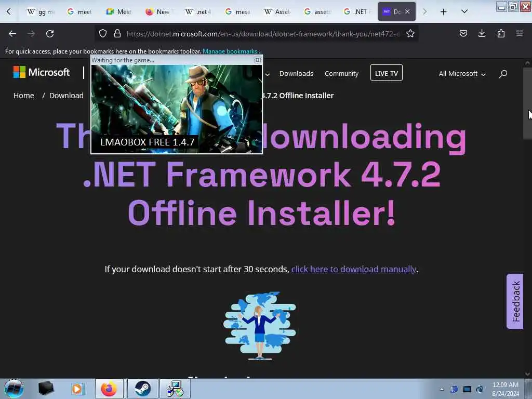Save page to Pocket
Screen dimensions: 532x399
pyautogui.click(x=463, y=33)
